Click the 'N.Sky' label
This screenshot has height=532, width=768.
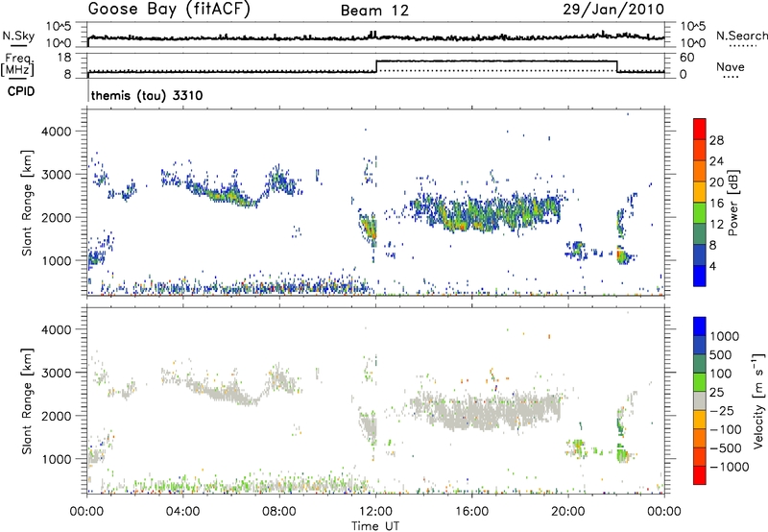[18, 36]
